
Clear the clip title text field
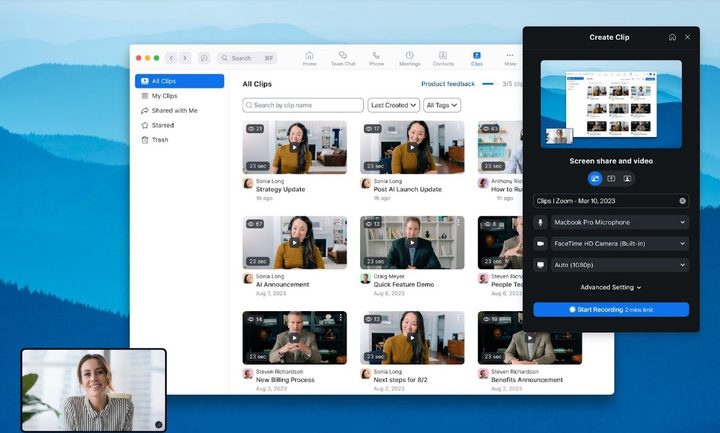[683, 201]
